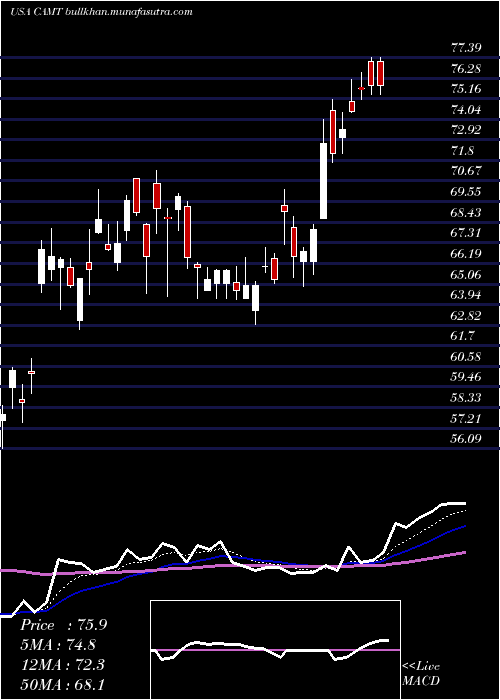
Task: Click inside the MACD inset chart
Action: (275, 650)
